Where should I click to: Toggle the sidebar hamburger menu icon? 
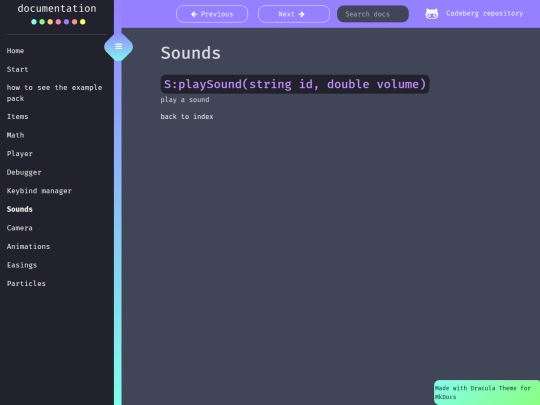pos(118,46)
